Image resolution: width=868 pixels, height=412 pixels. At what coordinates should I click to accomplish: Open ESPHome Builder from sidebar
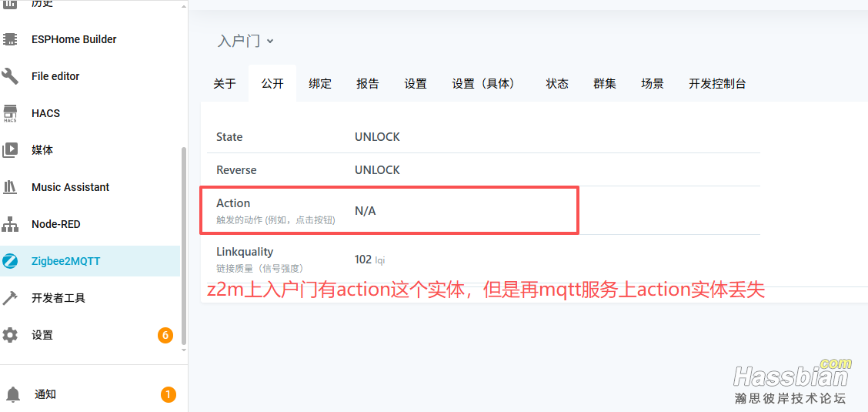[x=90, y=39]
